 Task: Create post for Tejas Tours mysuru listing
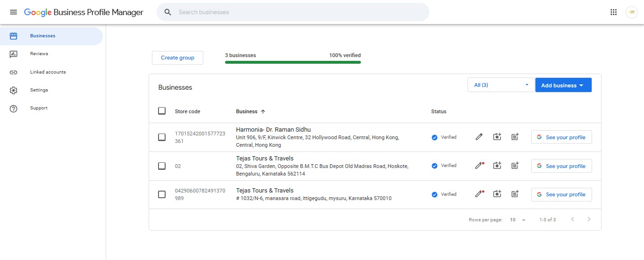coord(515,194)
